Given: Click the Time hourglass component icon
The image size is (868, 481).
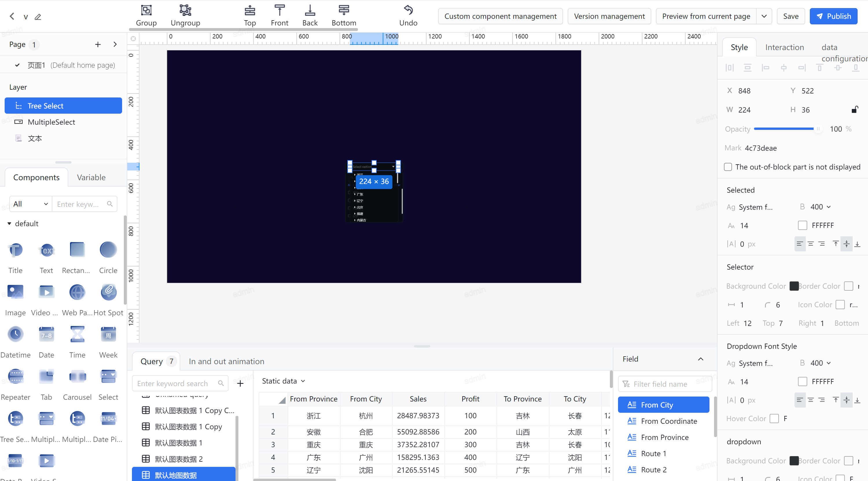Looking at the screenshot, I should click(x=77, y=334).
